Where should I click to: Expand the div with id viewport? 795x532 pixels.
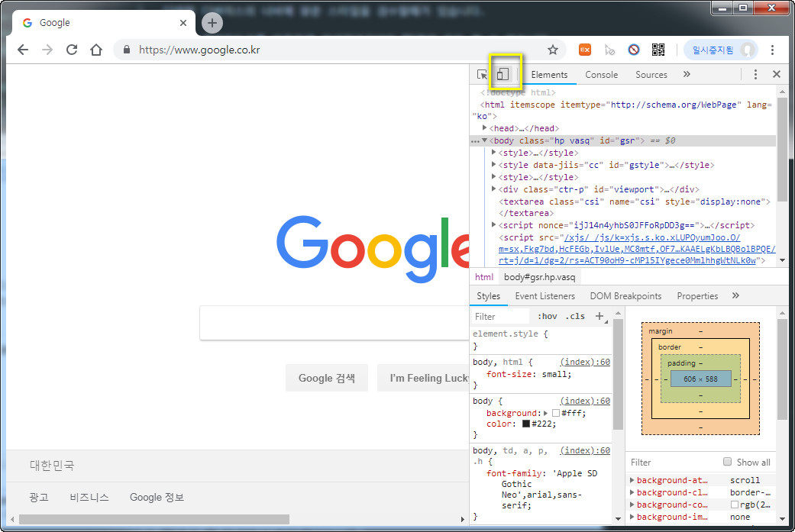pos(494,189)
